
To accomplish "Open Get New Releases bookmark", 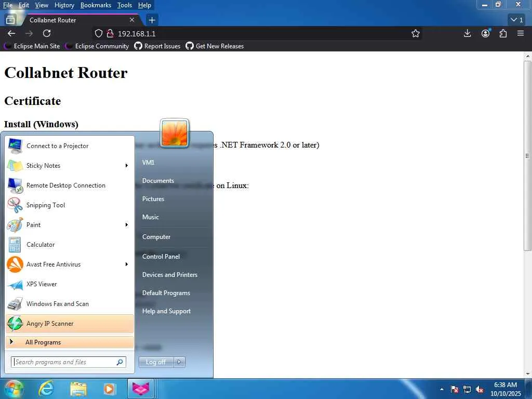I will pos(215,46).
